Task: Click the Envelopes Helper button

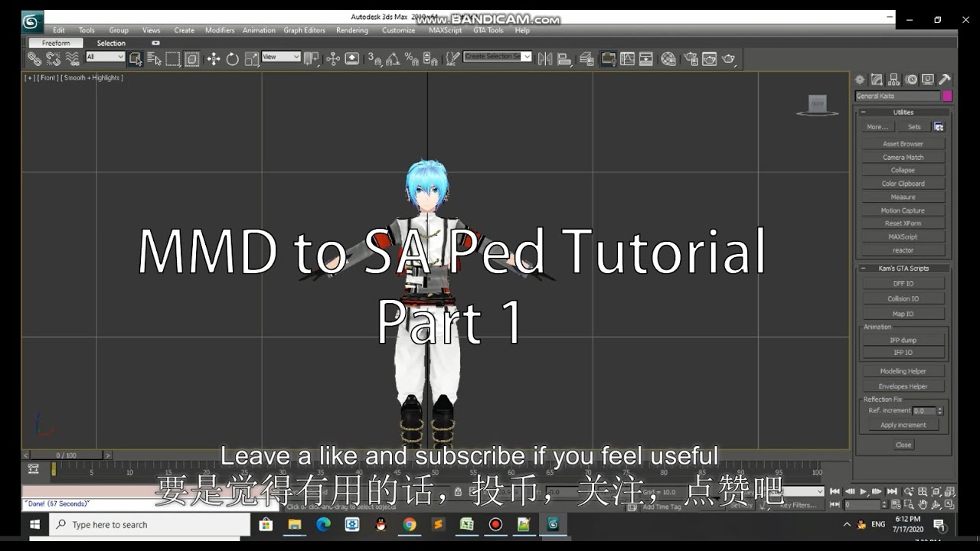Action: point(903,386)
